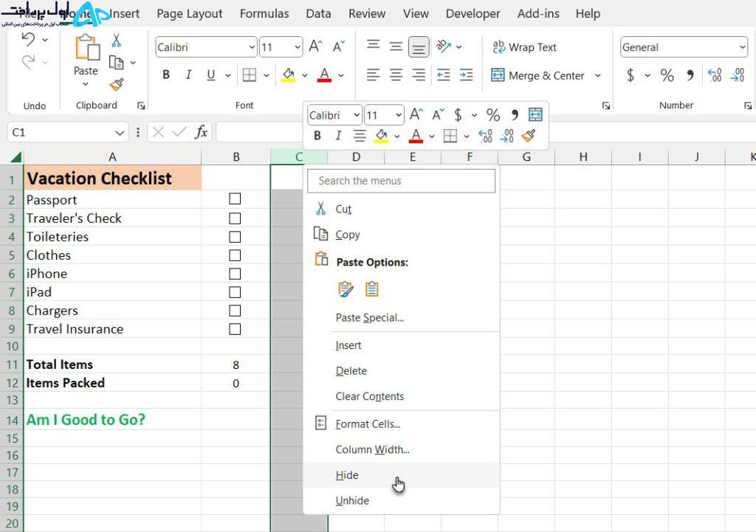Open the Page Layout ribbon tab
756x532 pixels.
pos(190,13)
